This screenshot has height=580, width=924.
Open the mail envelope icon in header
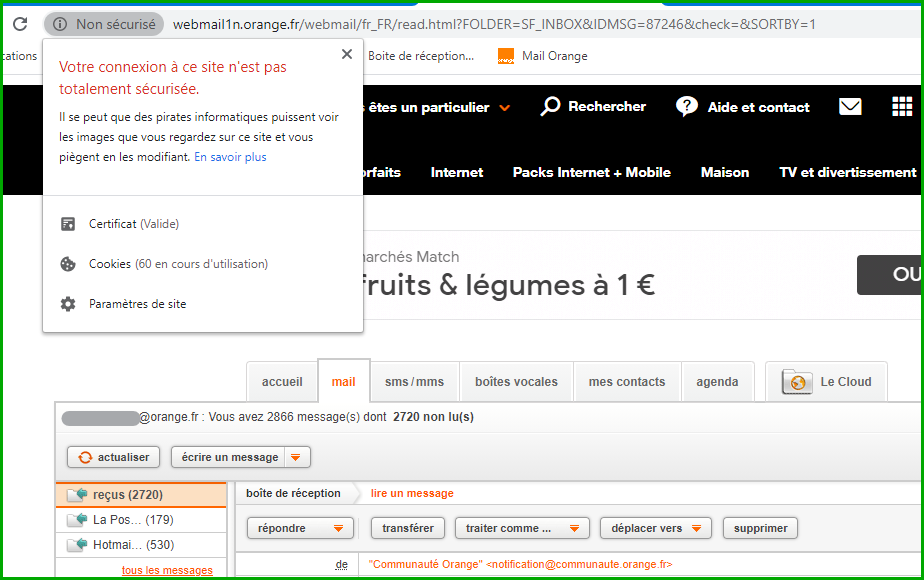click(x=850, y=107)
